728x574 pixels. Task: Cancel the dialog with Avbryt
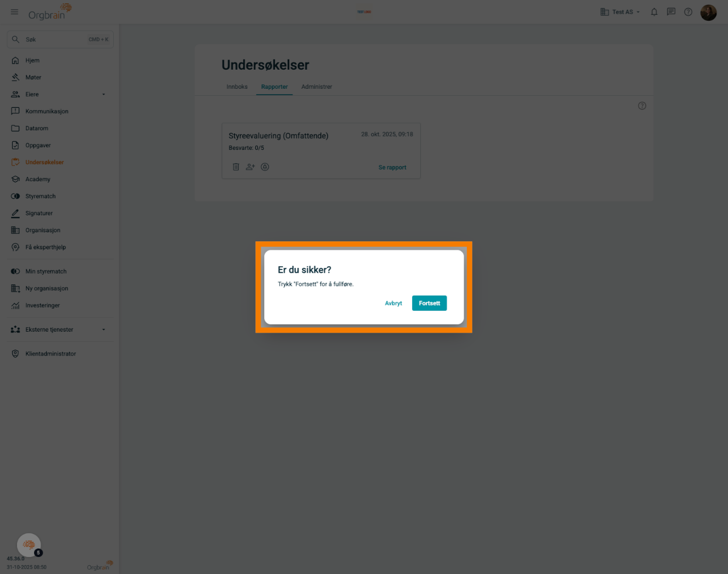[x=394, y=303]
